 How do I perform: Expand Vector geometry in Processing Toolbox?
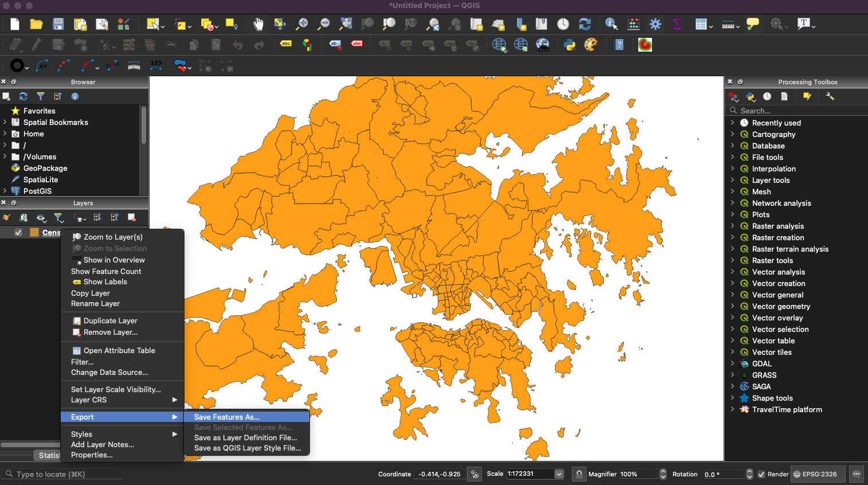tap(732, 306)
